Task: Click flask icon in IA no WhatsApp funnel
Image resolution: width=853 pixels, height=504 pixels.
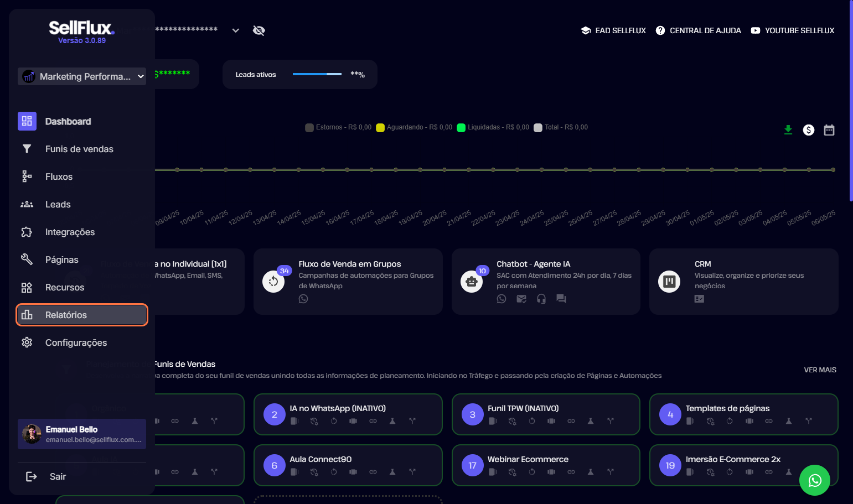Action: point(392,421)
